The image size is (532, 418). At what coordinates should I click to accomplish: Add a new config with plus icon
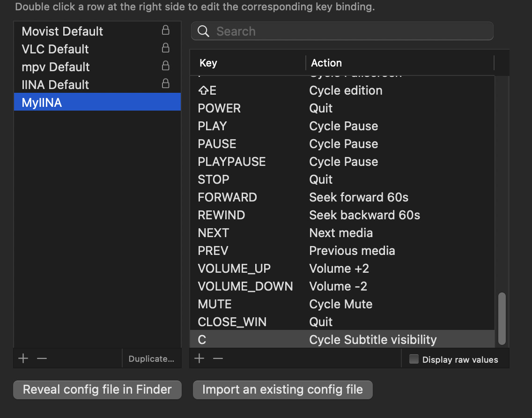(x=23, y=359)
